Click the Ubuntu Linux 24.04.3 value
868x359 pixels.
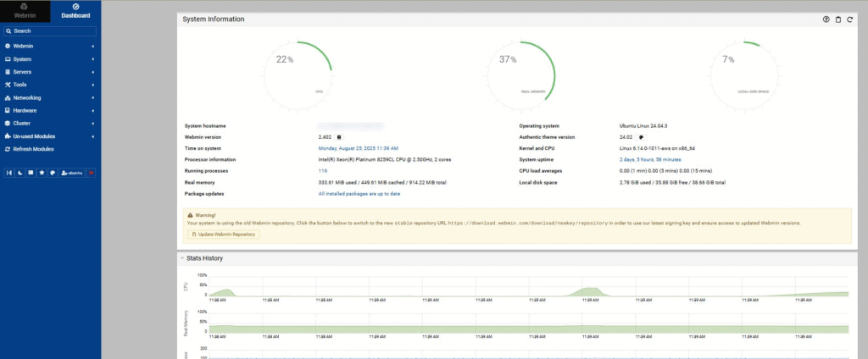pos(645,126)
